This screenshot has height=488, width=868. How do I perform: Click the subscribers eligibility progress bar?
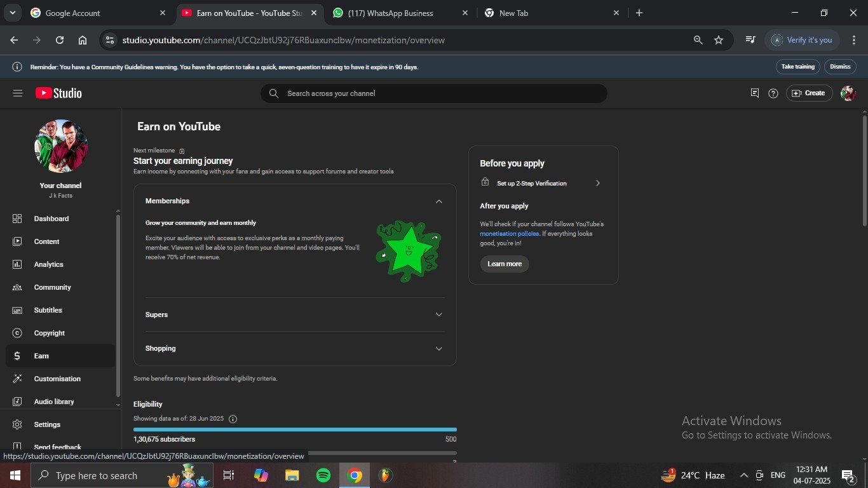(x=295, y=430)
